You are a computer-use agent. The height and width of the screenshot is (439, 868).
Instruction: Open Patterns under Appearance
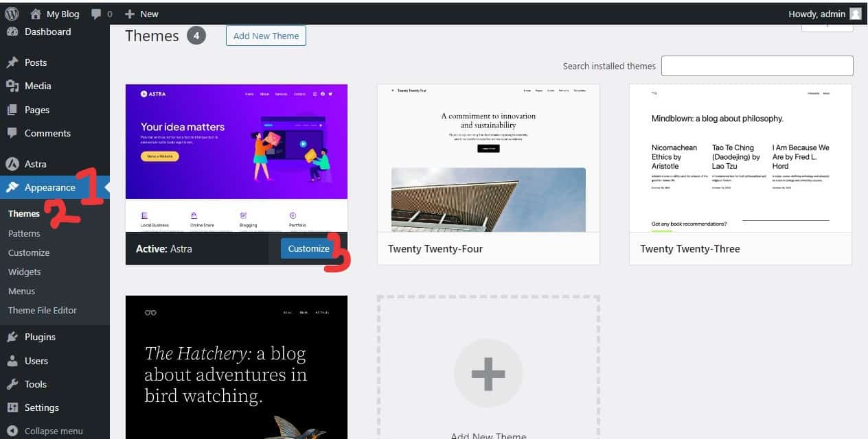point(24,233)
